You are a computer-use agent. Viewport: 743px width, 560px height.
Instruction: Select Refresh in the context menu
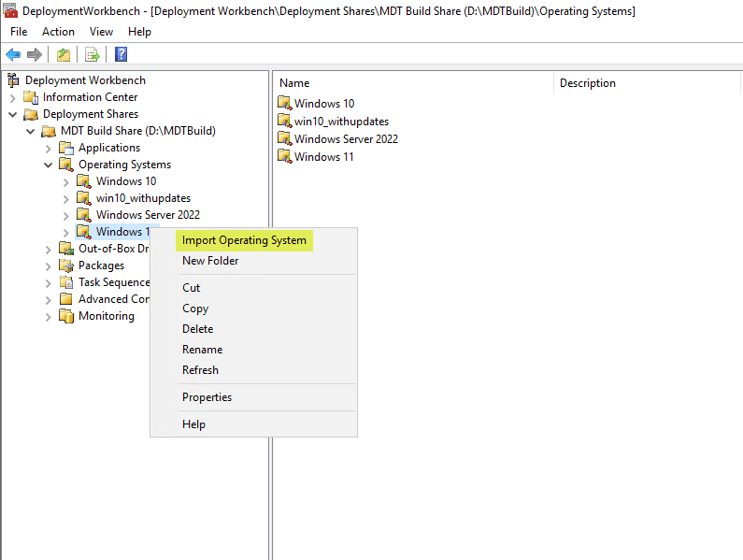[x=253, y=370]
